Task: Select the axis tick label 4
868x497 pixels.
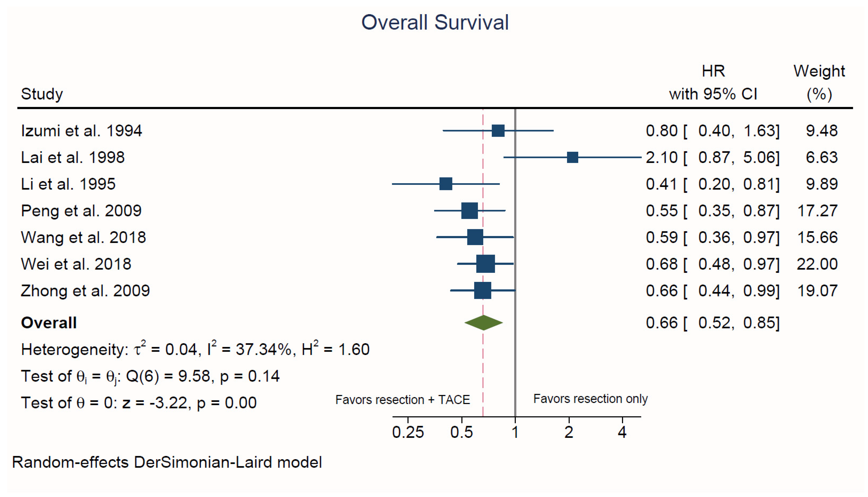Action: pos(622,433)
